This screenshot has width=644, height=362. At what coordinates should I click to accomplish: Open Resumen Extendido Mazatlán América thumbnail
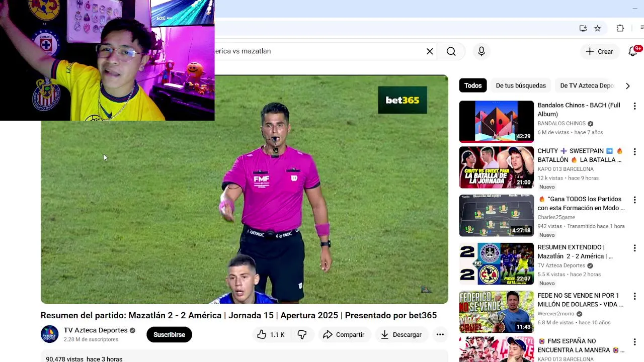pyautogui.click(x=496, y=264)
